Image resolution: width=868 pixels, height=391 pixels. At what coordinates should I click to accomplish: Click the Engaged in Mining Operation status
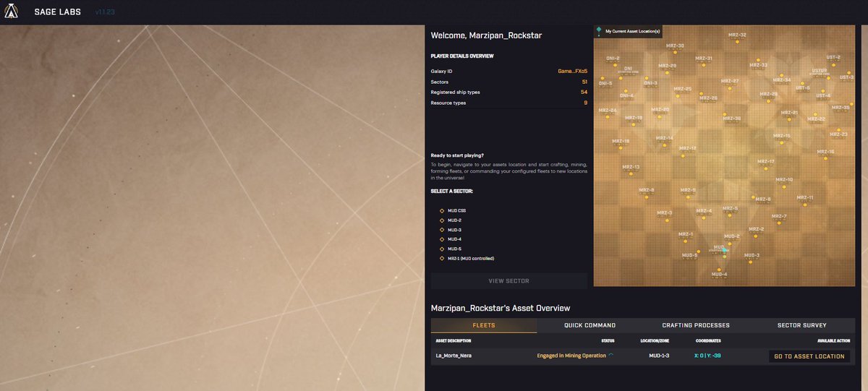(571, 356)
